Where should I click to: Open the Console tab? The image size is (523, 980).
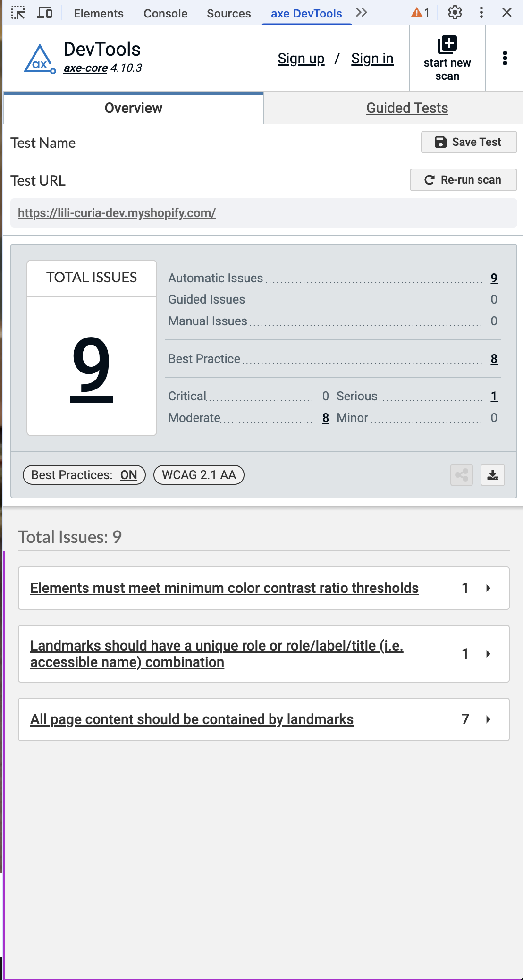tap(165, 13)
